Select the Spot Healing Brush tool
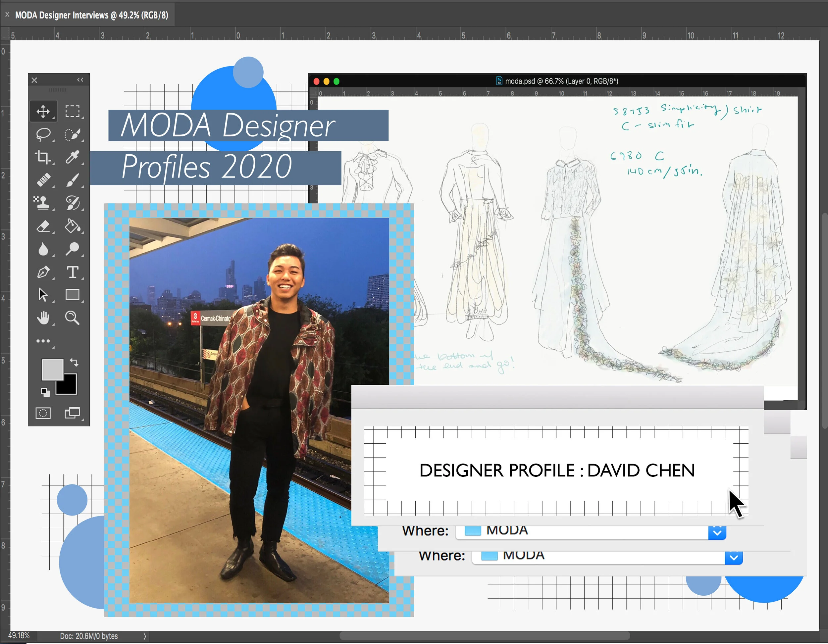The image size is (828, 644). (43, 180)
